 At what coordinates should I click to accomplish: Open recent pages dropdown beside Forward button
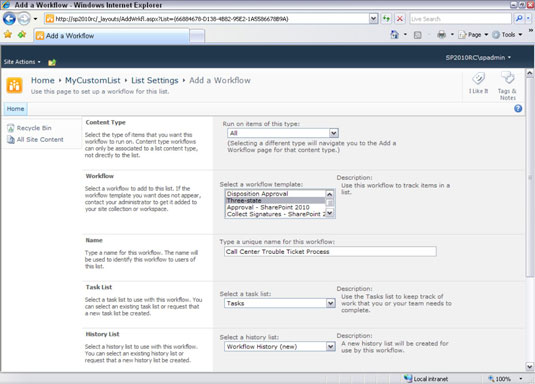(35, 19)
